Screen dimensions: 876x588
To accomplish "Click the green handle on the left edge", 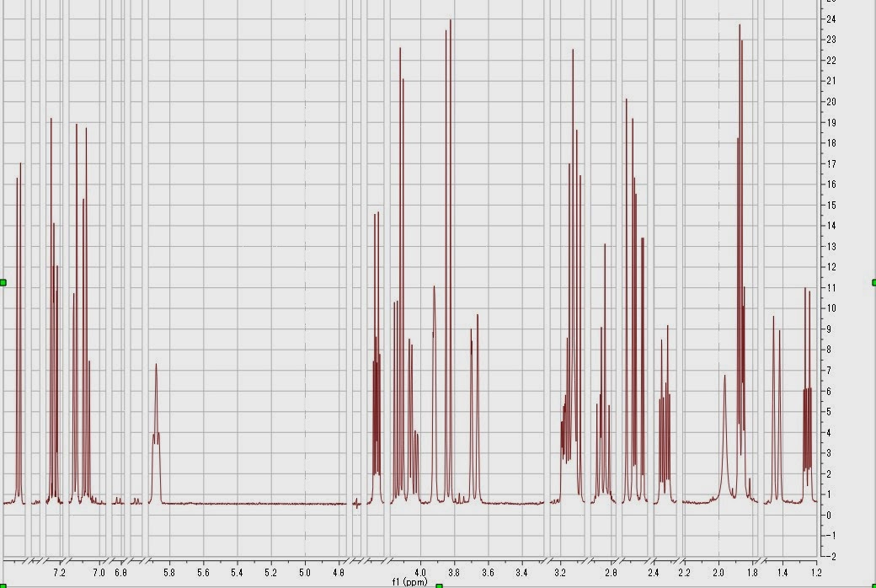I will [3, 283].
